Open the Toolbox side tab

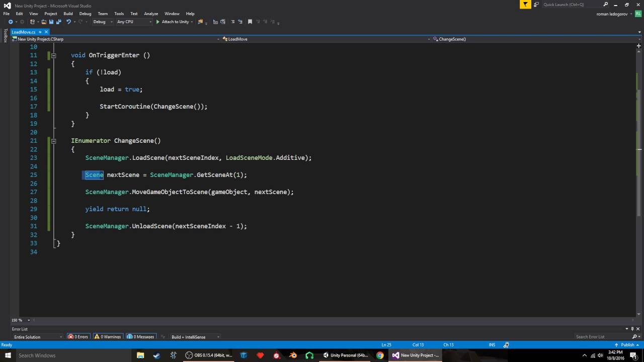tap(5, 36)
